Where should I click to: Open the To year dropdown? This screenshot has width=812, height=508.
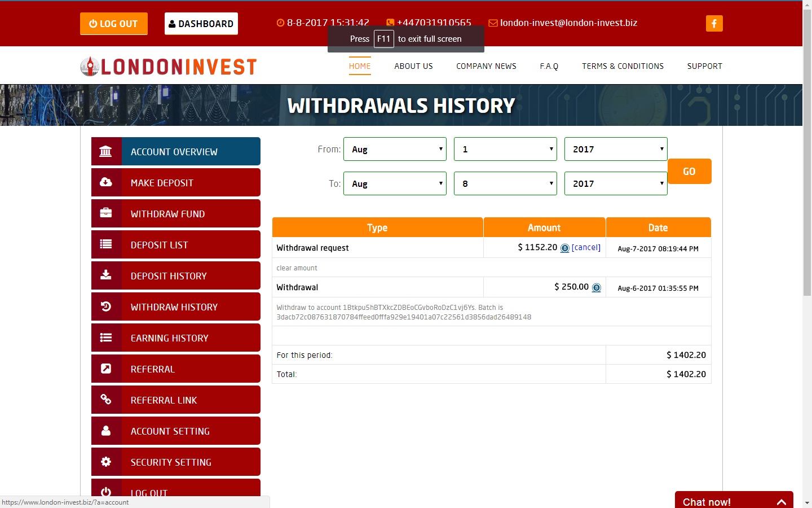click(x=616, y=183)
